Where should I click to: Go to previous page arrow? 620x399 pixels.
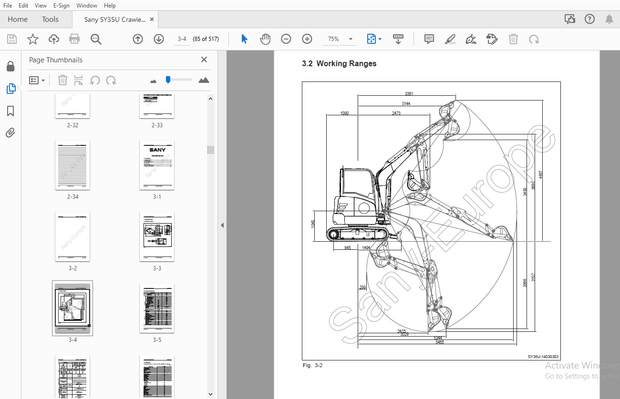pos(138,39)
